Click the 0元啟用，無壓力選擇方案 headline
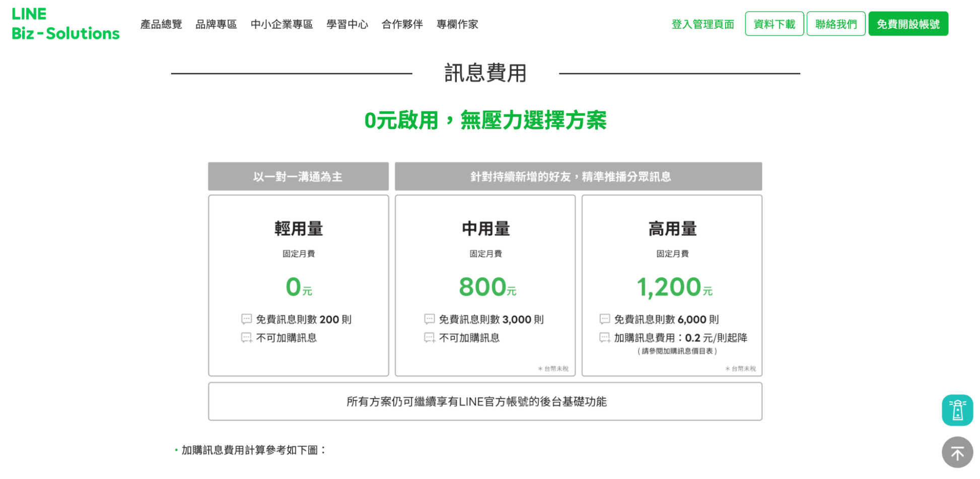This screenshot has height=479, width=980. pos(485,120)
